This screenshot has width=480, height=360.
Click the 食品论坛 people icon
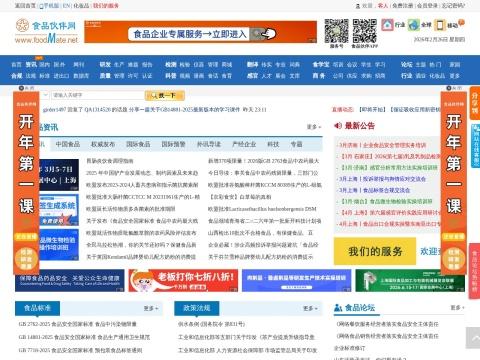[338, 308]
